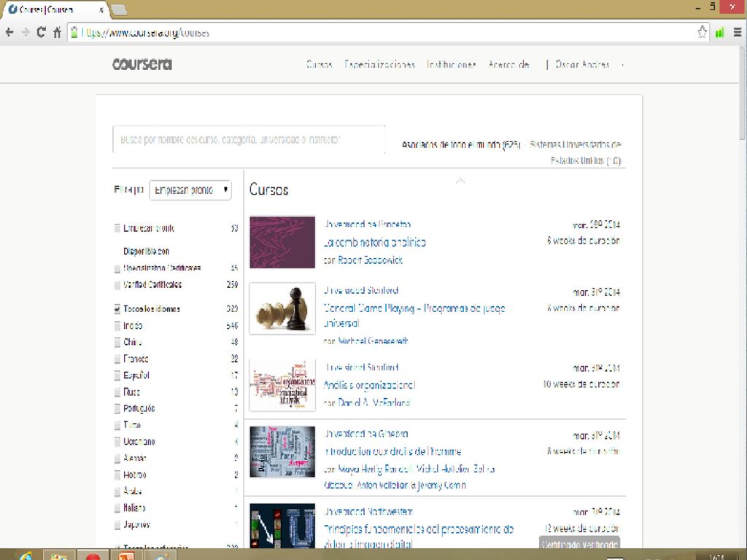Open the Universidad Northwestern link
The image size is (747, 560).
tap(368, 512)
